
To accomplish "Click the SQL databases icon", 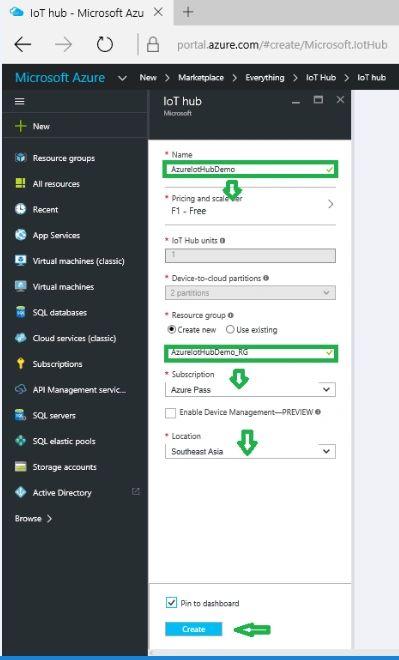I will click(x=20, y=312).
